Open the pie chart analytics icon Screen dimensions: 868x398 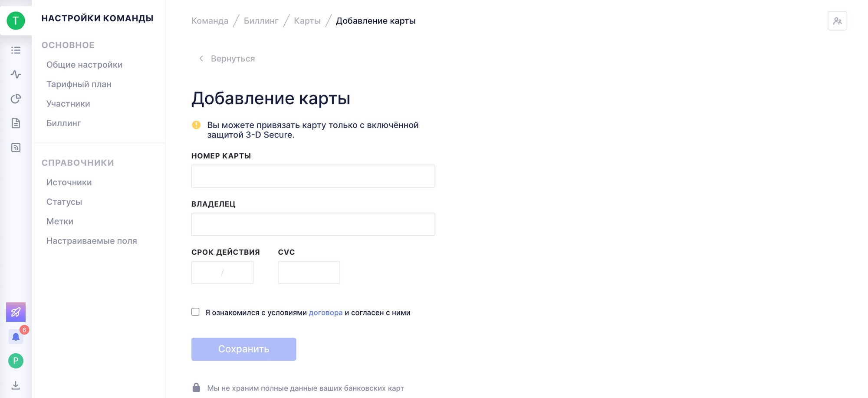point(16,99)
